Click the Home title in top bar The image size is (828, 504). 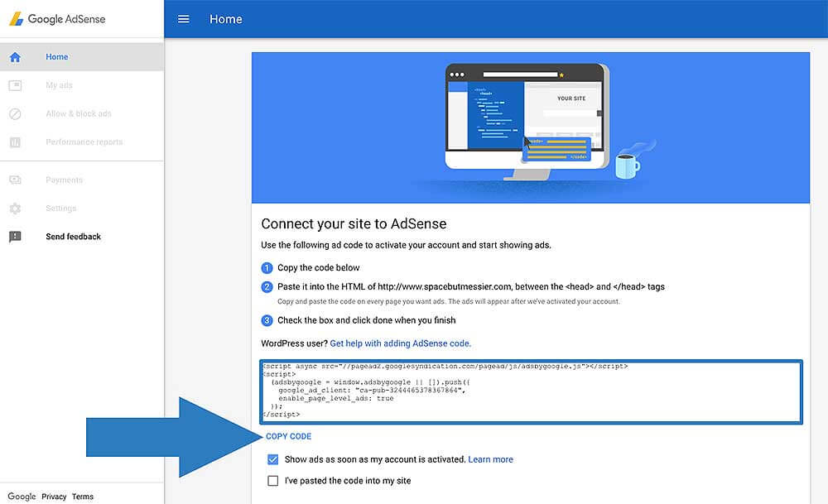[226, 19]
